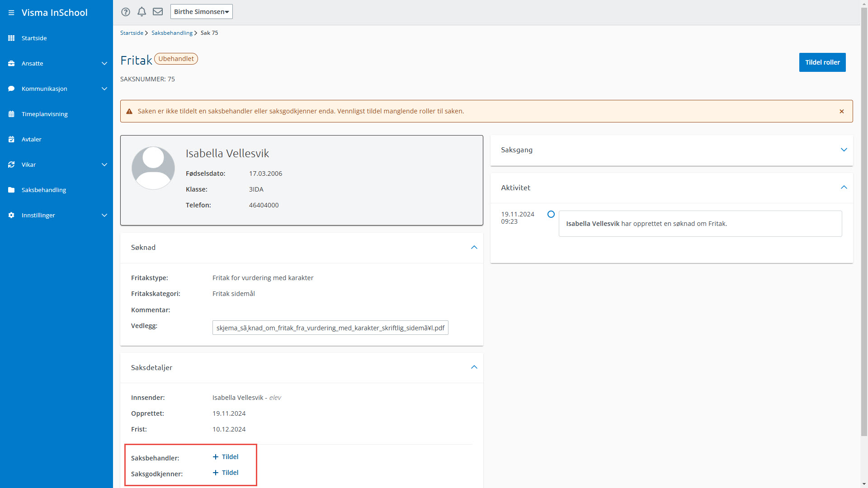The width and height of the screenshot is (868, 488).
Task: Expand the Saksgang panel
Action: pos(844,150)
